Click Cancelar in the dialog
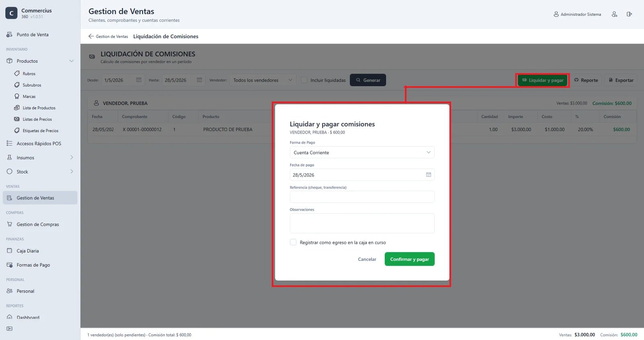 (367, 259)
